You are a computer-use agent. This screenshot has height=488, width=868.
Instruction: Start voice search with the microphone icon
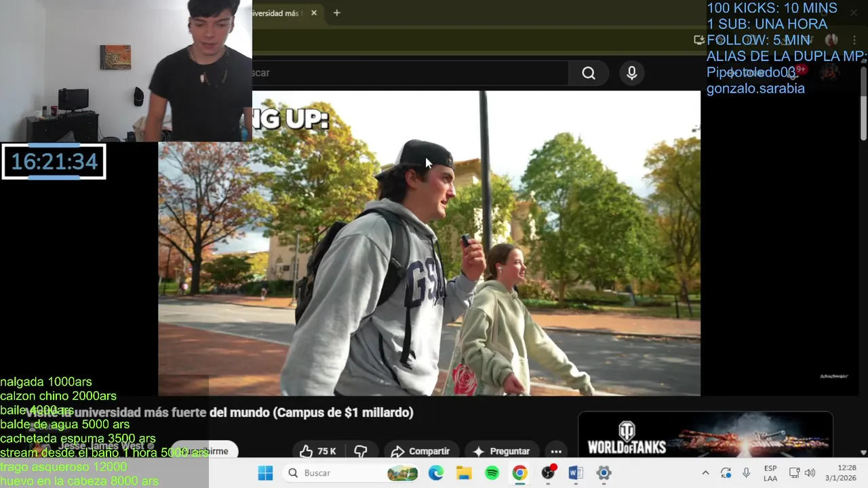pyautogui.click(x=632, y=73)
